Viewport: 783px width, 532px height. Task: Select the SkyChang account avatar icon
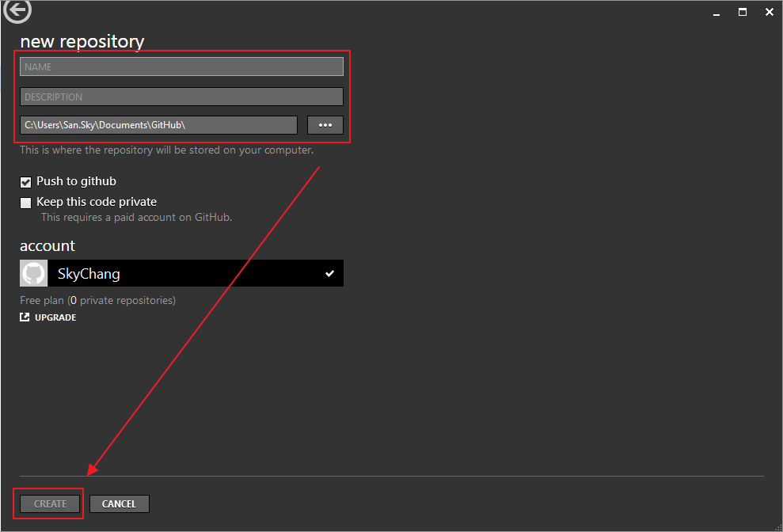tap(33, 273)
